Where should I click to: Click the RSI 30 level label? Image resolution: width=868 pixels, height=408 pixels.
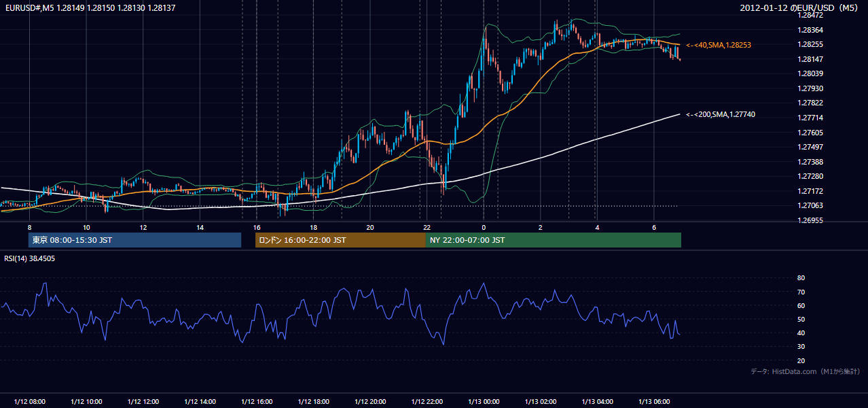[801, 347]
